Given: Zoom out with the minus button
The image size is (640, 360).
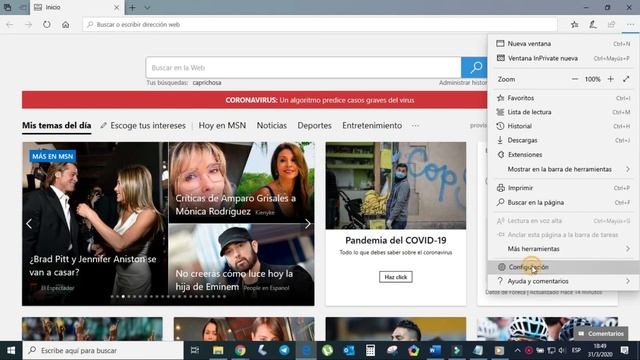Looking at the screenshot, I should click(x=575, y=79).
